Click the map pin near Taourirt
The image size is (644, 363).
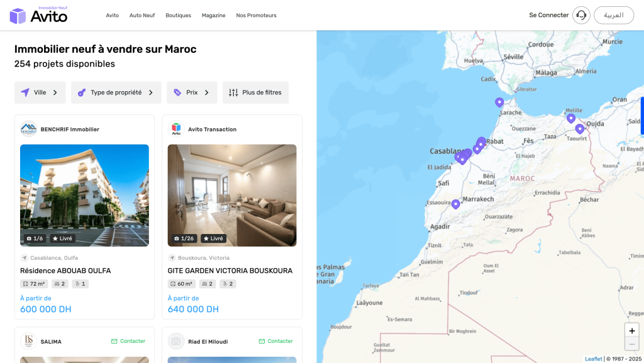(x=579, y=129)
